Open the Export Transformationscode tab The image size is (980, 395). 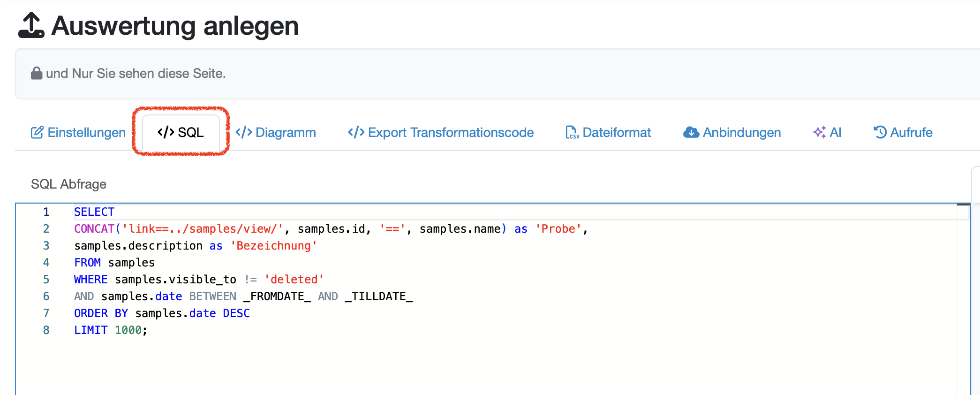coord(441,133)
